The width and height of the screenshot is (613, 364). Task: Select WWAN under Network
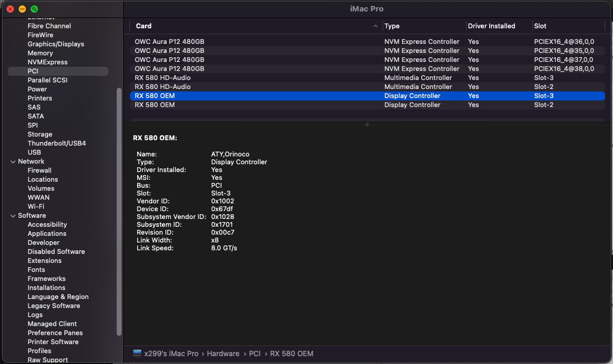tap(39, 197)
